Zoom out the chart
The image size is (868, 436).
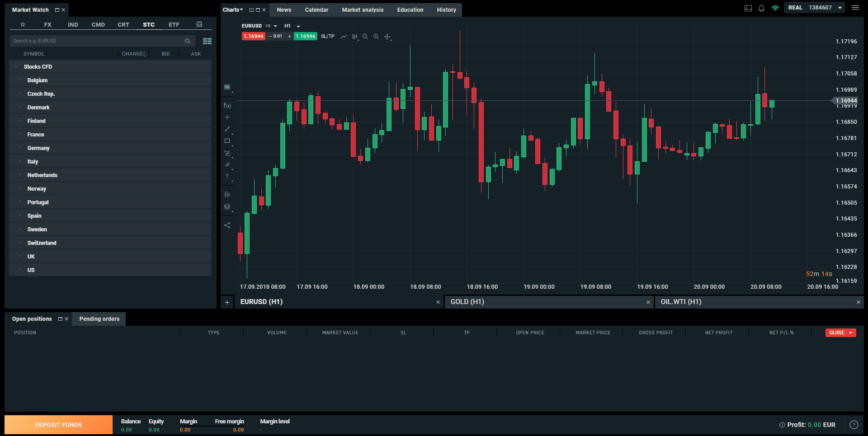365,37
